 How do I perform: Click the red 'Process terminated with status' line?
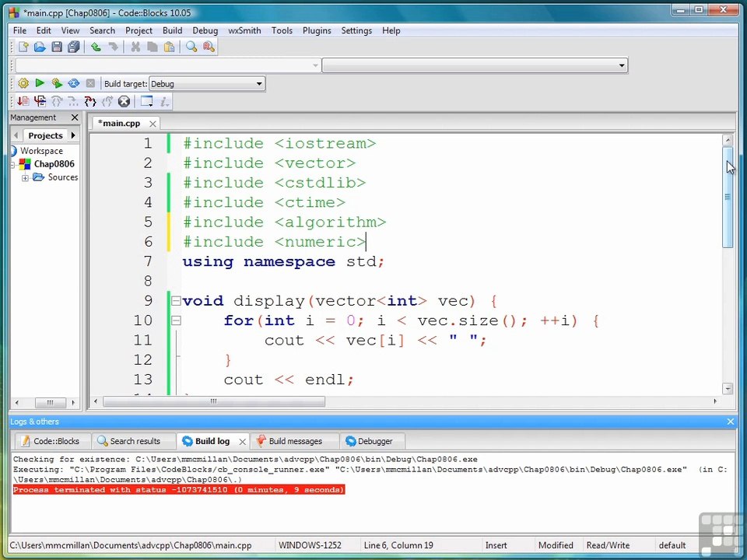tap(179, 490)
